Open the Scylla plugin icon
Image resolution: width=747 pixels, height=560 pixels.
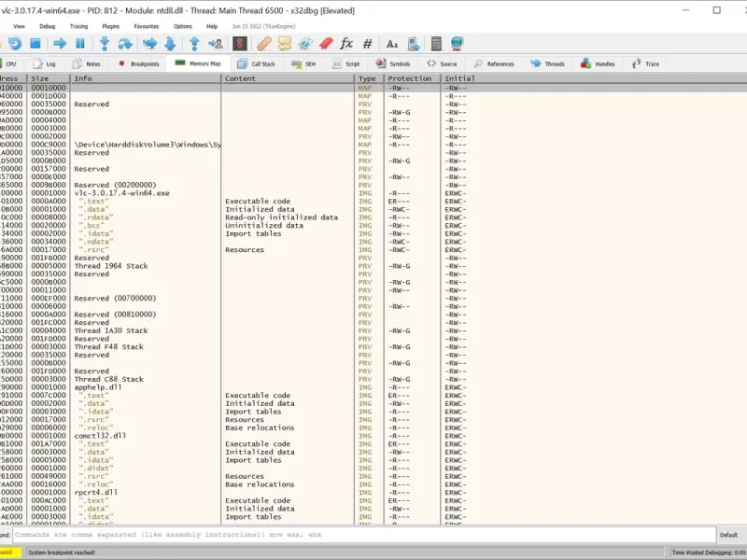click(x=241, y=44)
